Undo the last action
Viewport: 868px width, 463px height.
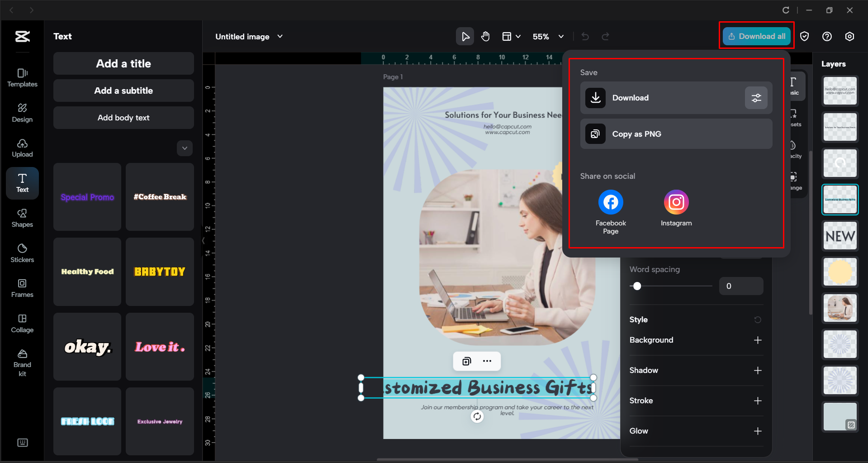pos(585,36)
